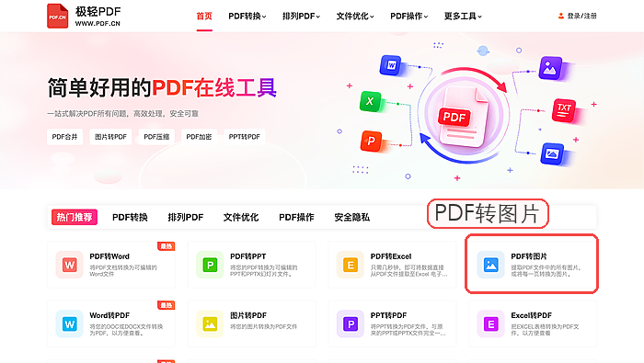The image size is (644, 363).
Task: Click the TXT icon in hero illustration
Action: [x=563, y=110]
